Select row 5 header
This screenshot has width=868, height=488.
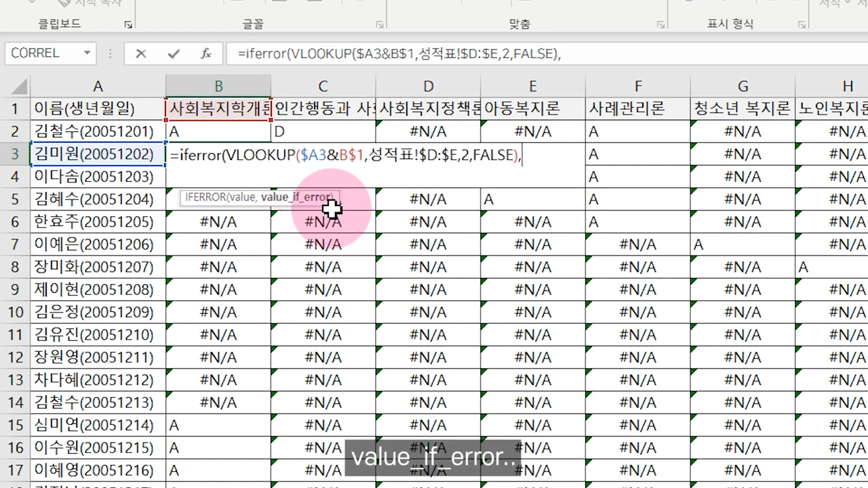15,199
